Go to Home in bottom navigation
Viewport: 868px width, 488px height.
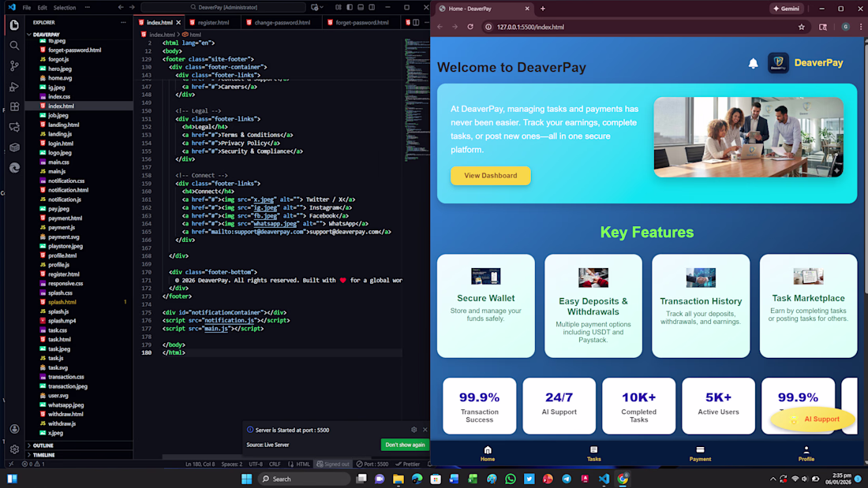[x=487, y=453]
